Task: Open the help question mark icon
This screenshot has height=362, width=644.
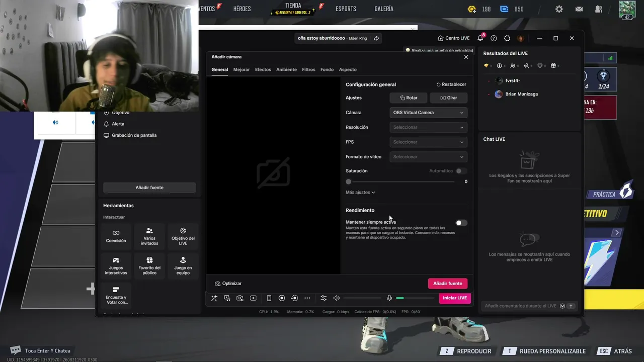Action: 494,38
